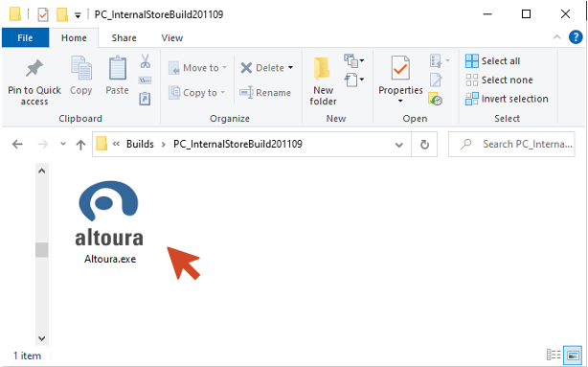
Task: Expand recent locations dropdown arrow
Action: pyautogui.click(x=63, y=144)
